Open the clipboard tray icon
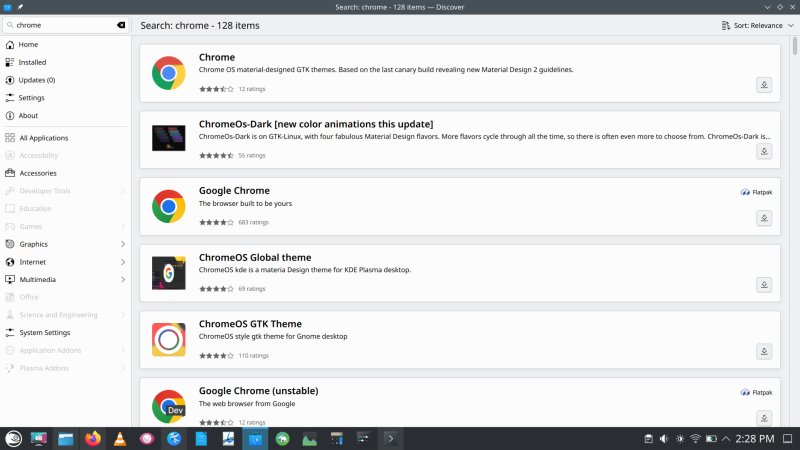 (x=648, y=439)
